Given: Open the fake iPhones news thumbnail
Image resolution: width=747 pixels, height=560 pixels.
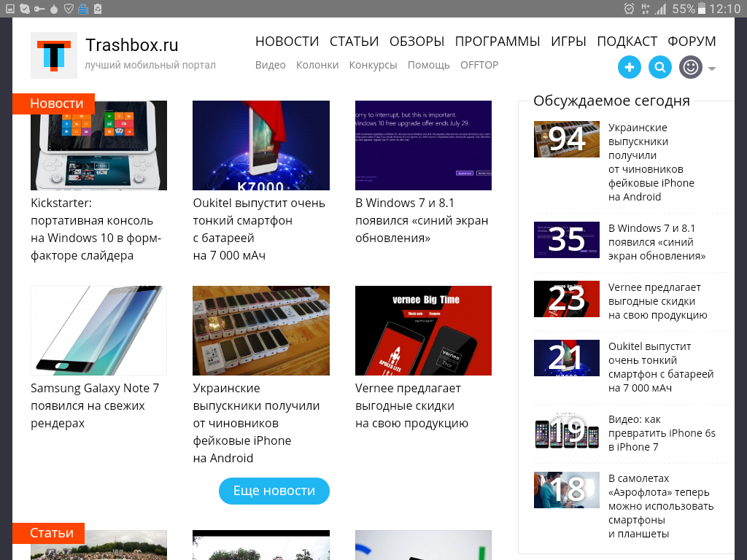Looking at the screenshot, I should pos(261,330).
